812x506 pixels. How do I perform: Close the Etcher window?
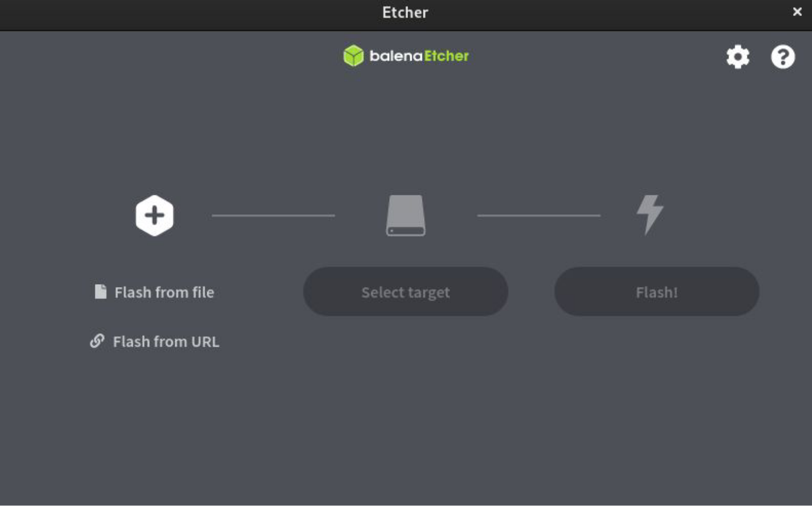pyautogui.click(x=797, y=12)
